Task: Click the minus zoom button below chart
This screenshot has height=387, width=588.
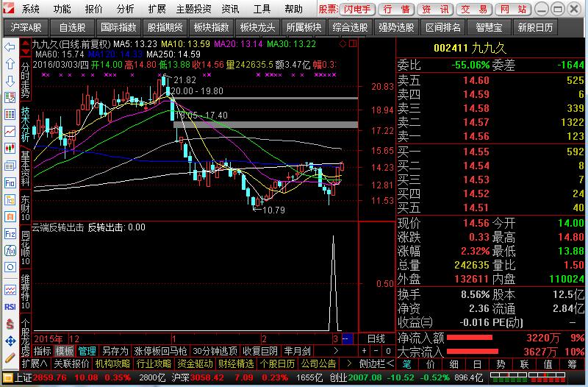Action: 376,351
